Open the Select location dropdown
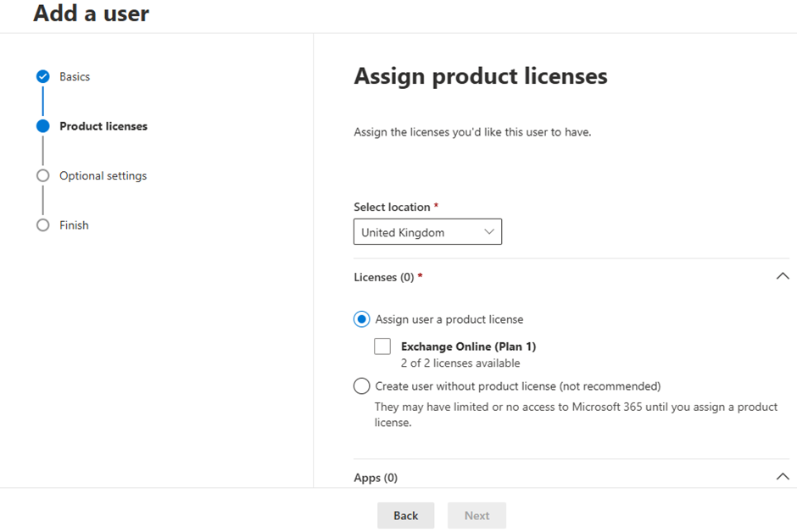This screenshot has height=532, width=797. [x=427, y=232]
